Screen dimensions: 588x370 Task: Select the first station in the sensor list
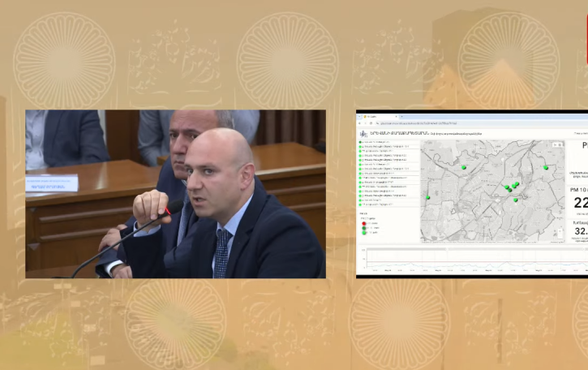click(389, 142)
